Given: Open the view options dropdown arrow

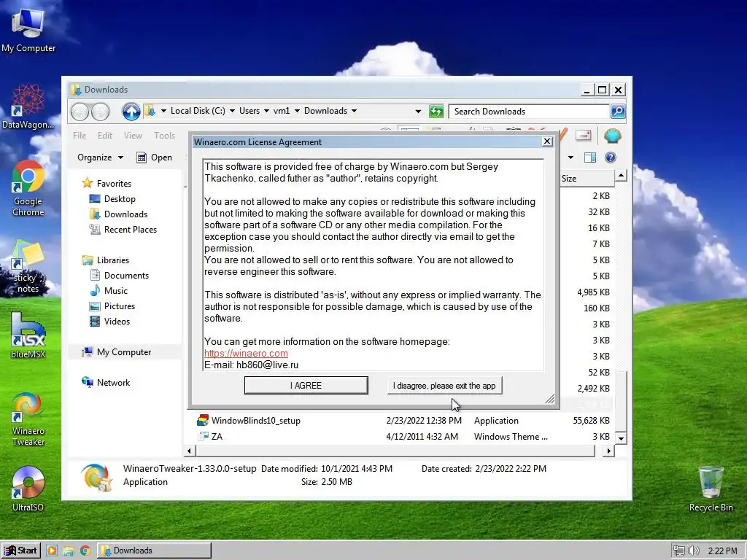Looking at the screenshot, I should 570,157.
